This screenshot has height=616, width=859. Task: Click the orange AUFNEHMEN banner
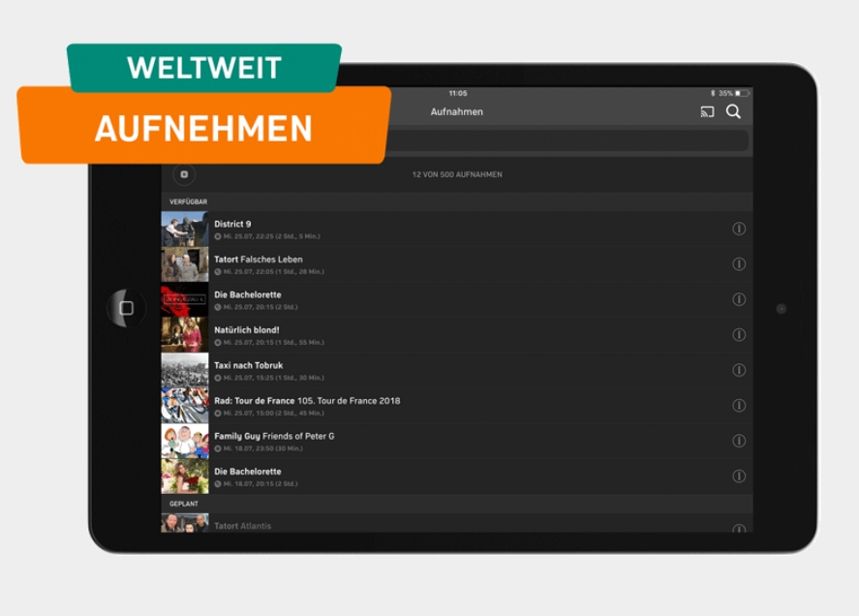click(203, 127)
